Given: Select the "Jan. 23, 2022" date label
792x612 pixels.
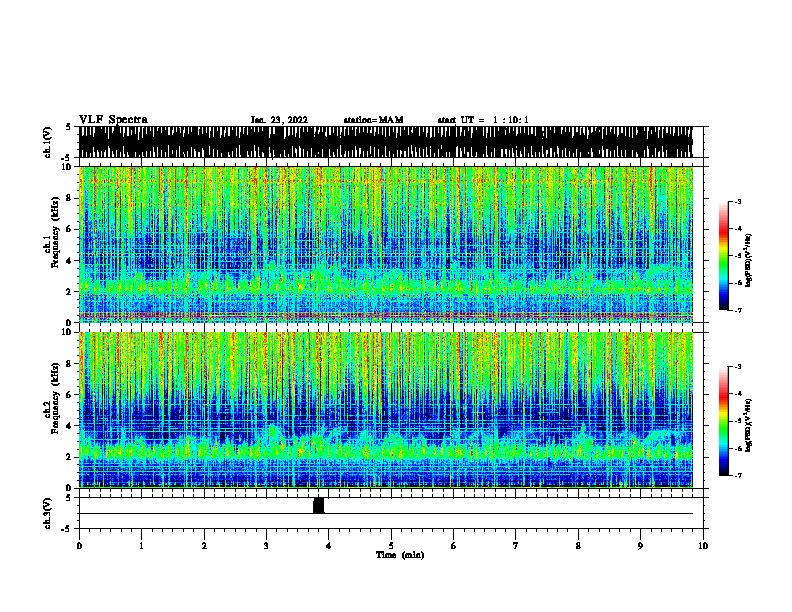Looking at the screenshot, I should (x=279, y=120).
